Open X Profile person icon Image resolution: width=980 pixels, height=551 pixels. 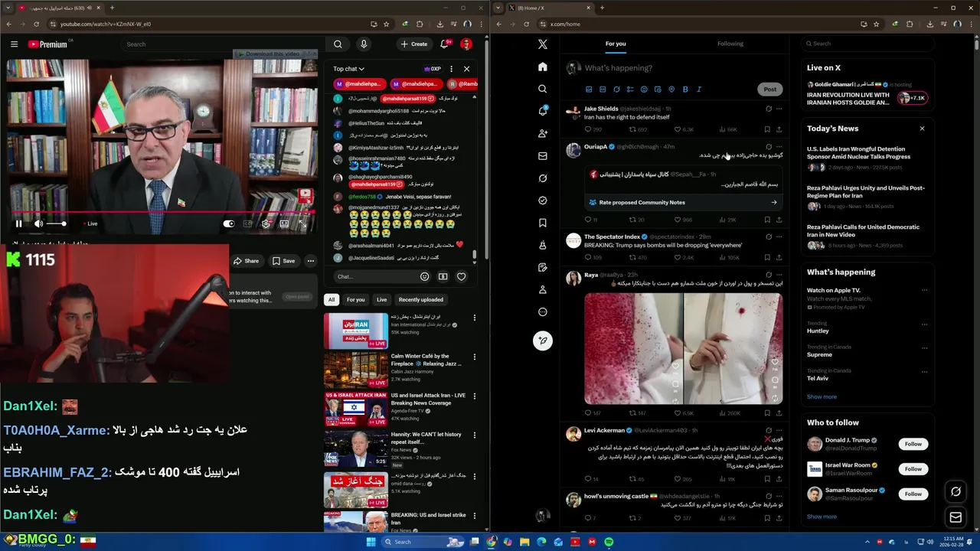[x=543, y=289]
